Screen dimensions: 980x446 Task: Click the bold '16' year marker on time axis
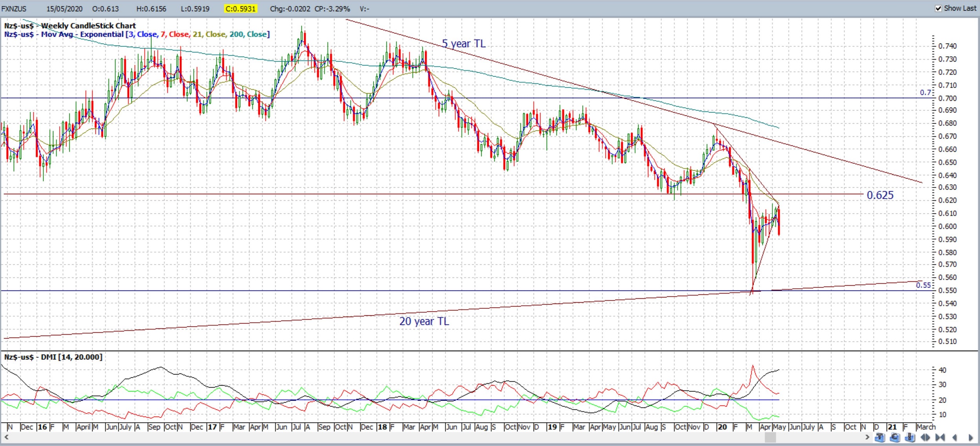[x=42, y=427]
